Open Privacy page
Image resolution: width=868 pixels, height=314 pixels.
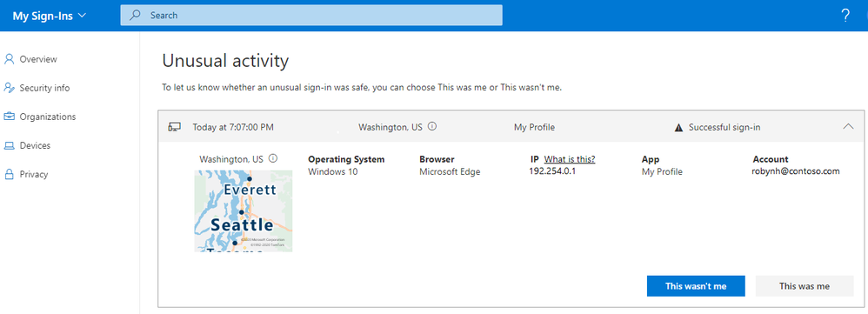[x=34, y=175]
